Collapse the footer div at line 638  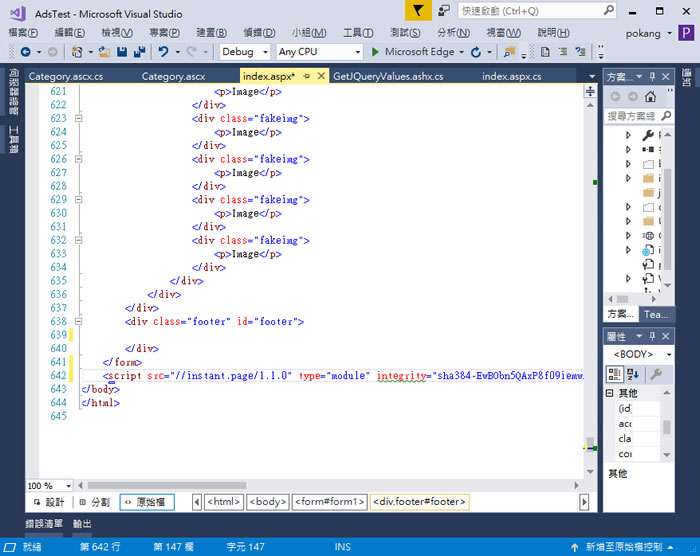79,321
